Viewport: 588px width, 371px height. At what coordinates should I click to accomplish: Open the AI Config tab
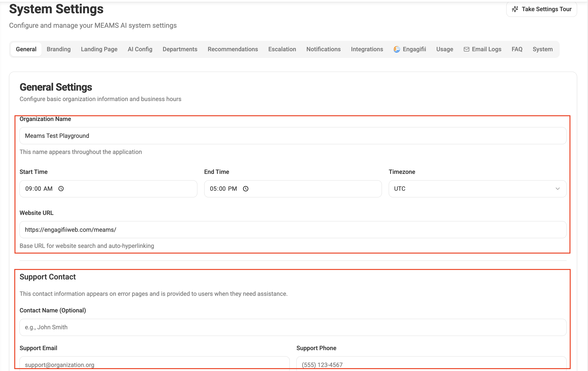pos(140,49)
